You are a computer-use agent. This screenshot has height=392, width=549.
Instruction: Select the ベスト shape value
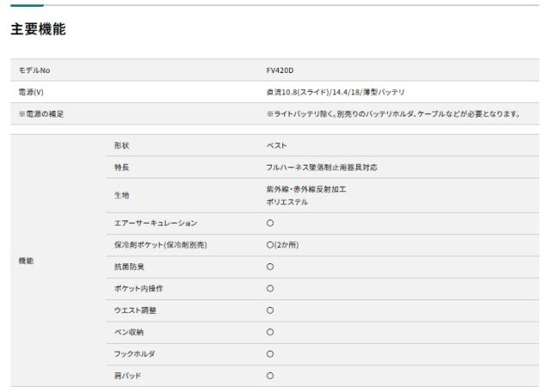pos(276,146)
